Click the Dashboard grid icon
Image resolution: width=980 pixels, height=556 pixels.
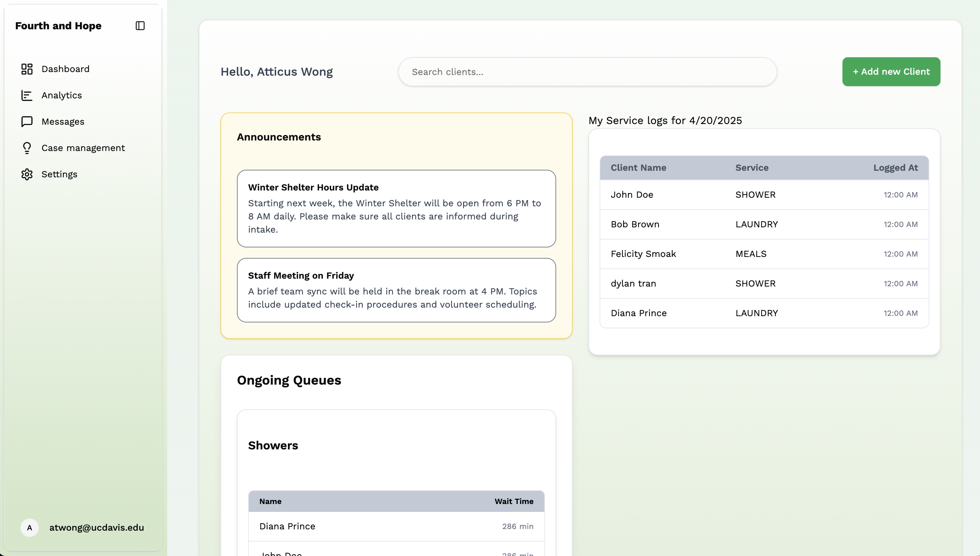[x=27, y=69]
